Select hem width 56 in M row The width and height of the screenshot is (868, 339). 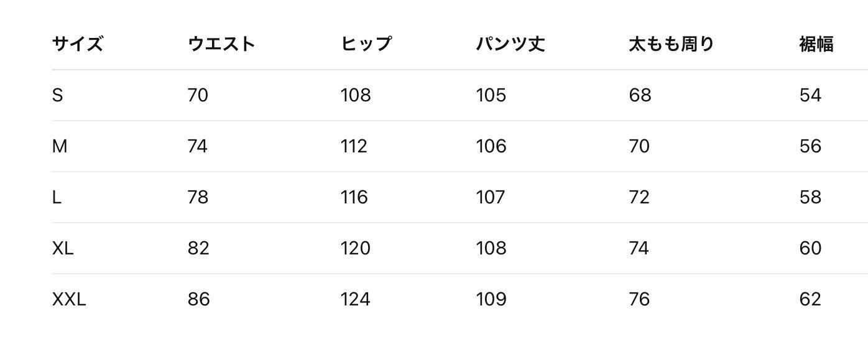pos(810,146)
